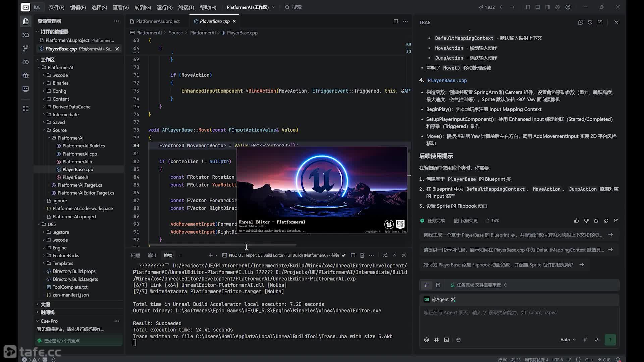This screenshot has height=362, width=644.
Task: Navigate back with the left arrow
Action: click(x=502, y=7)
